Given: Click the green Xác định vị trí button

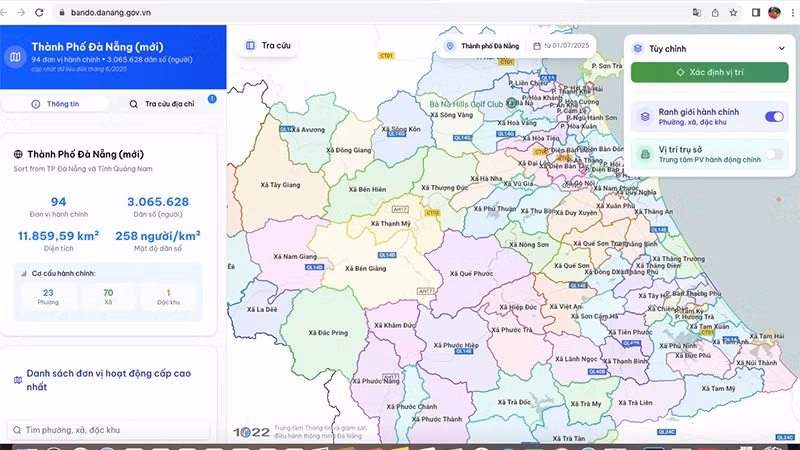Looking at the screenshot, I should (709, 73).
